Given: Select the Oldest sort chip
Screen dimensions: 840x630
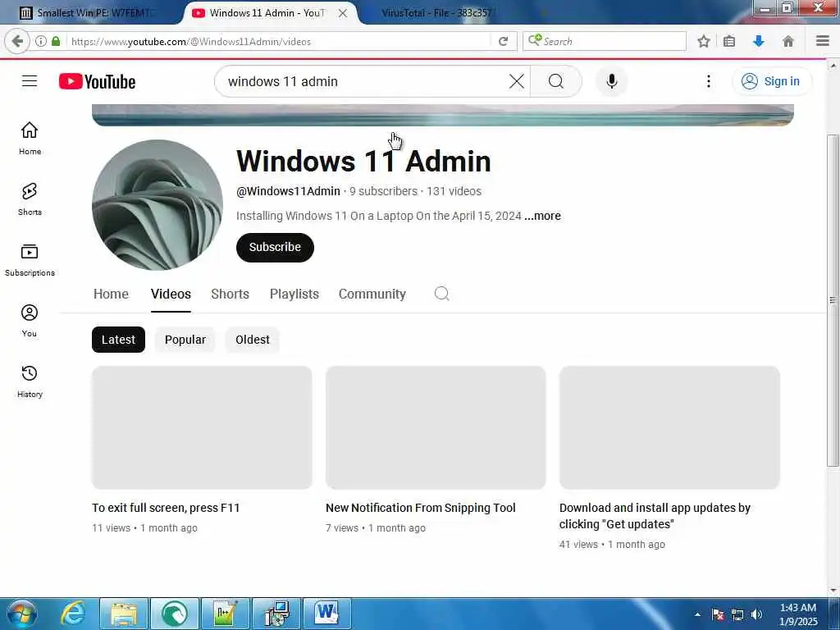Looking at the screenshot, I should [253, 340].
